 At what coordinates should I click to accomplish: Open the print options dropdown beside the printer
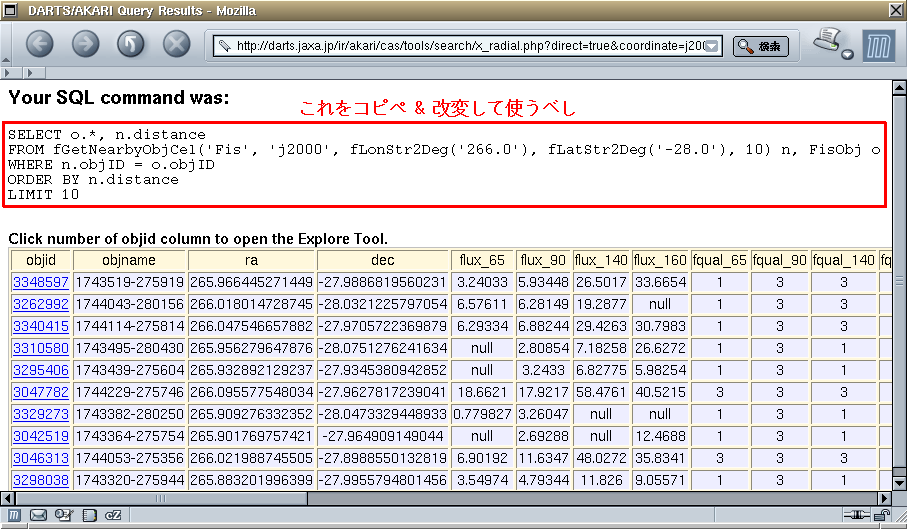tap(847, 55)
